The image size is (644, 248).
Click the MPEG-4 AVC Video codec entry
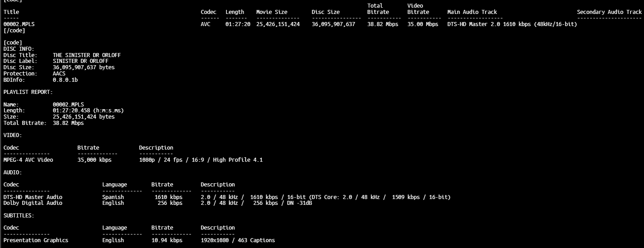(28, 160)
